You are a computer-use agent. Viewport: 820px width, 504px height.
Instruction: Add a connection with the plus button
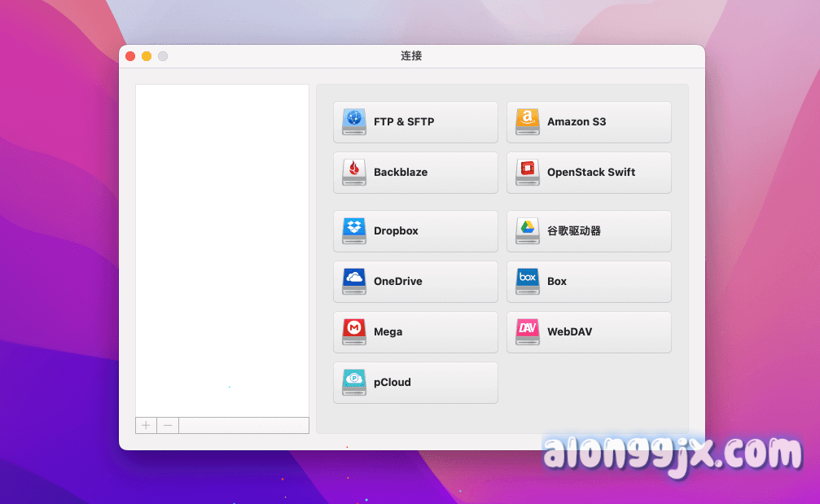(x=146, y=425)
